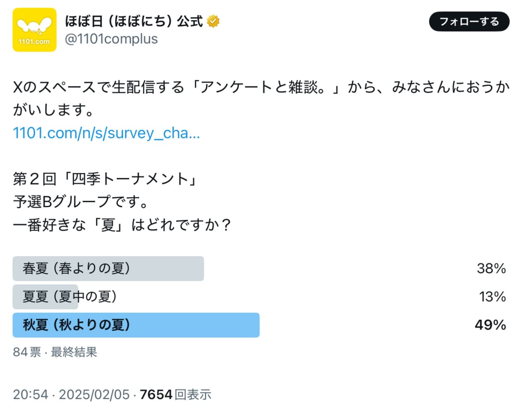Select the 夏夏（夏中の夏）poll bar
This screenshot has width=532, height=417.
tap(46, 297)
